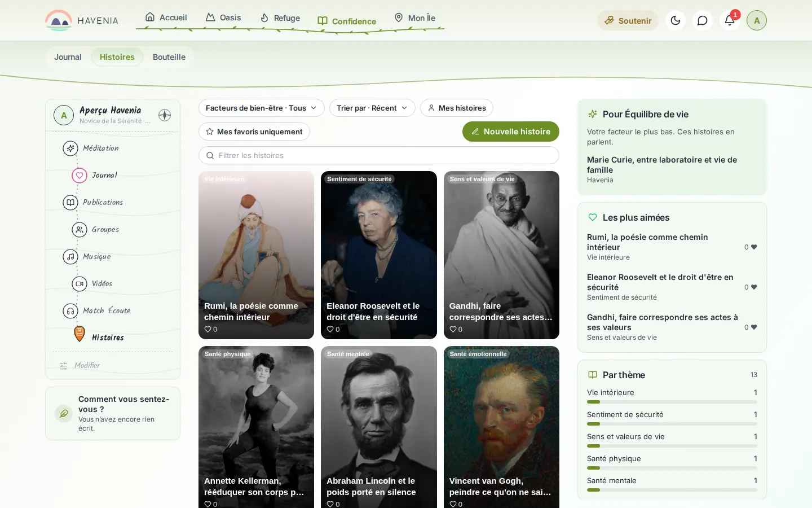Click the Sens et valeurs de vie theme row
The height and width of the screenshot is (508, 812).
coord(672,440)
